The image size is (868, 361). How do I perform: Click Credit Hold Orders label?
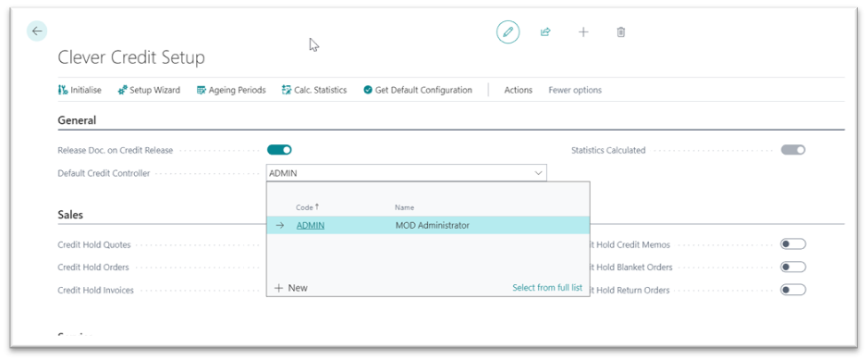93,268
